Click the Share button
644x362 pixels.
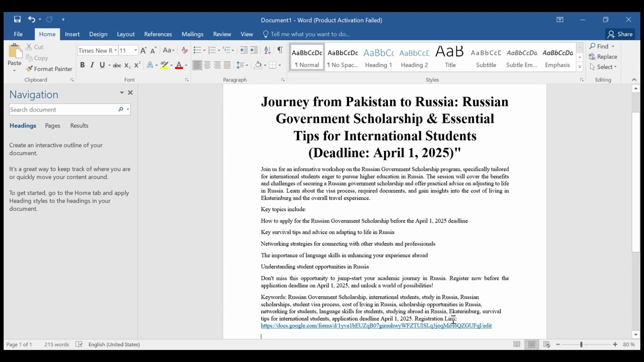pyautogui.click(x=620, y=34)
